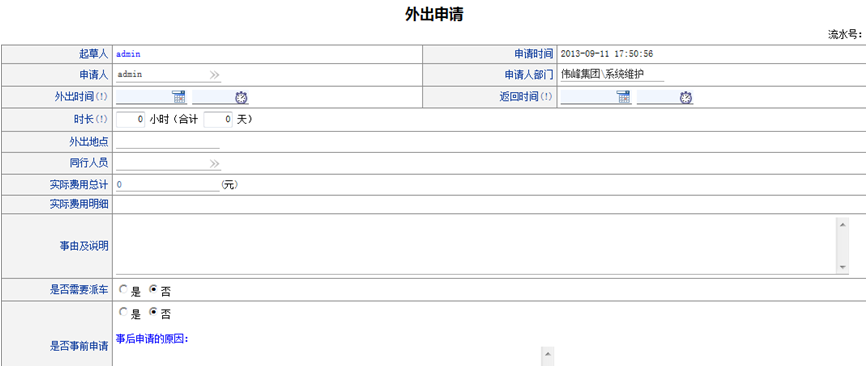Select 是 for 是否事前申请

coord(123,312)
